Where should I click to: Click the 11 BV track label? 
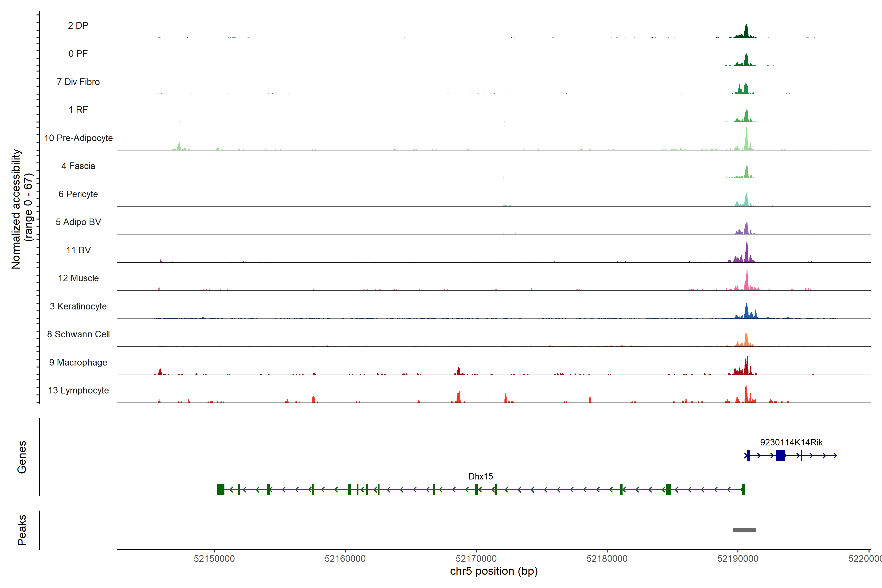pyautogui.click(x=78, y=250)
